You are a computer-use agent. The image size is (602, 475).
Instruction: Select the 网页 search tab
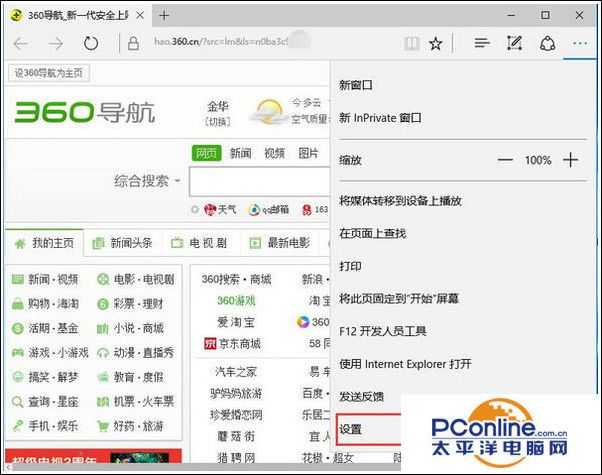(207, 153)
